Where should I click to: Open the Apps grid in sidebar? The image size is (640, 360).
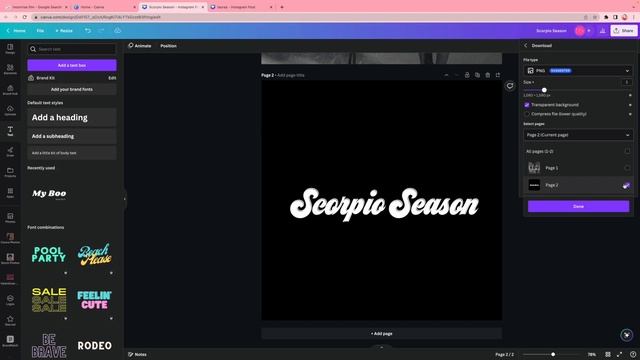point(10,193)
